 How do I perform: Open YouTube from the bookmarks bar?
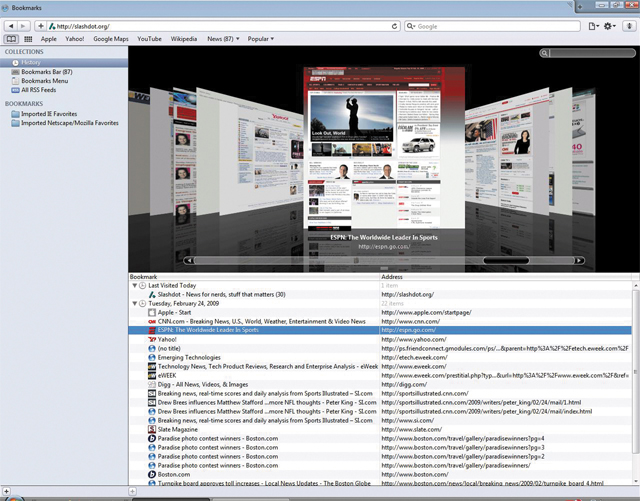[149, 39]
